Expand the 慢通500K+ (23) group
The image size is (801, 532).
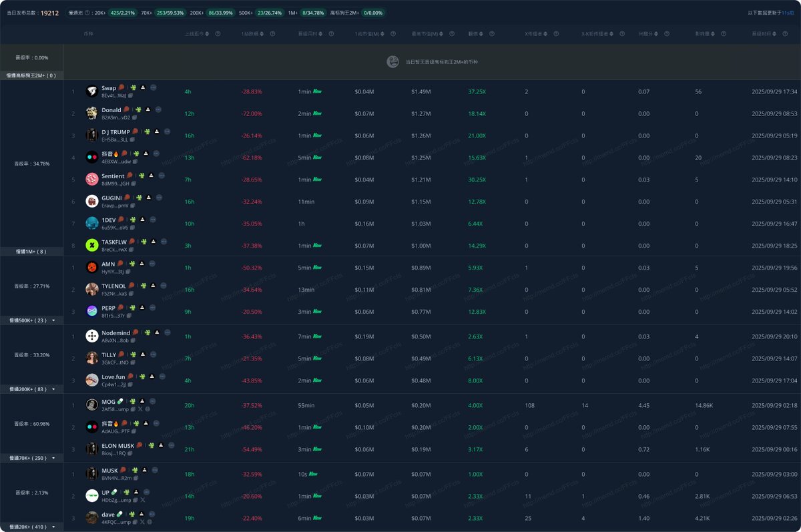(53, 320)
